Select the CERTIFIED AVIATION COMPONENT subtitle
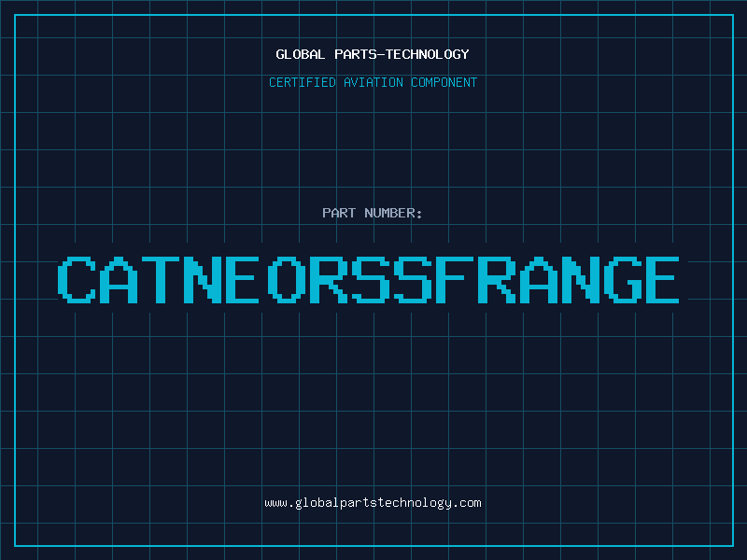The width and height of the screenshot is (747, 560). tap(373, 82)
